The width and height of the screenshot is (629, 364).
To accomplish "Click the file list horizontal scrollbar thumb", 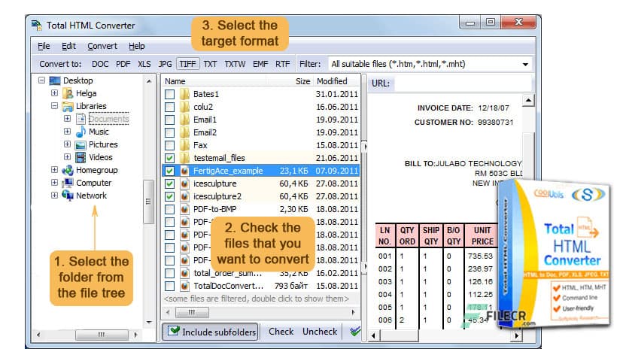I will [192, 312].
